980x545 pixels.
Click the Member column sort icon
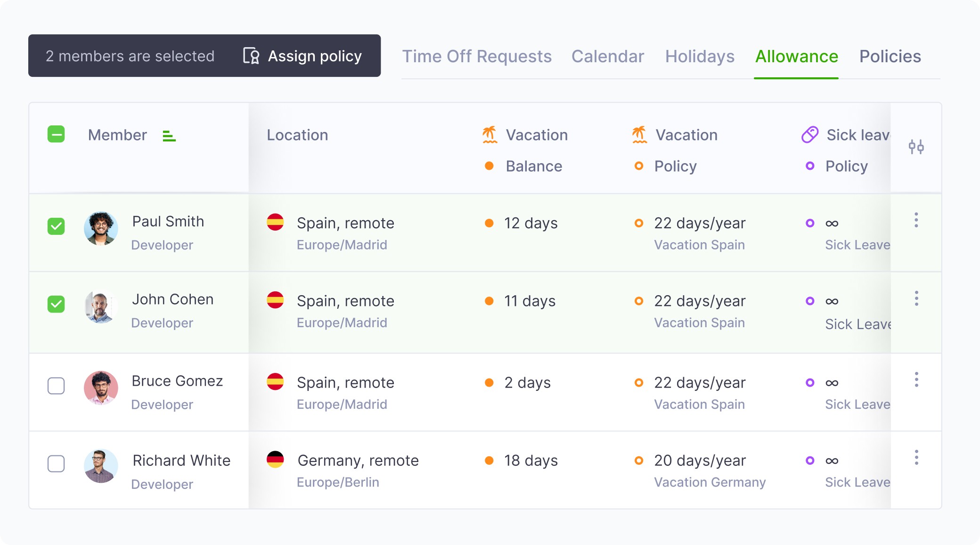tap(169, 136)
